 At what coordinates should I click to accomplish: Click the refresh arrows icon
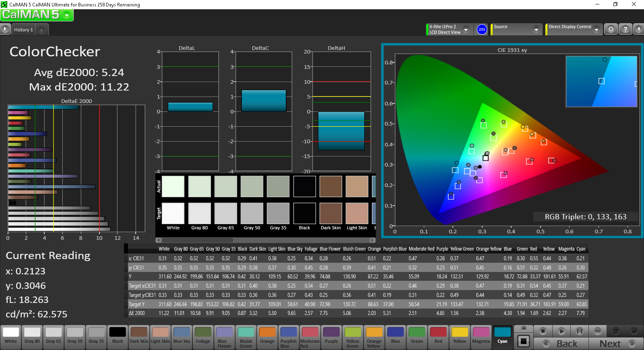(x=615, y=331)
